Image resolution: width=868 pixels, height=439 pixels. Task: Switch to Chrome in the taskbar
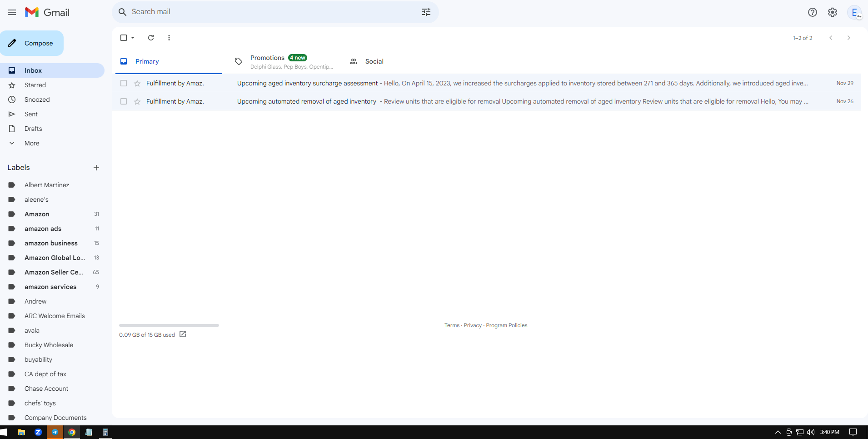[x=72, y=432]
